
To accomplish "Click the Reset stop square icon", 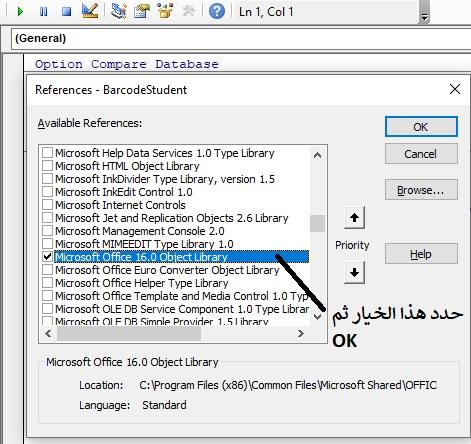I will [x=67, y=12].
